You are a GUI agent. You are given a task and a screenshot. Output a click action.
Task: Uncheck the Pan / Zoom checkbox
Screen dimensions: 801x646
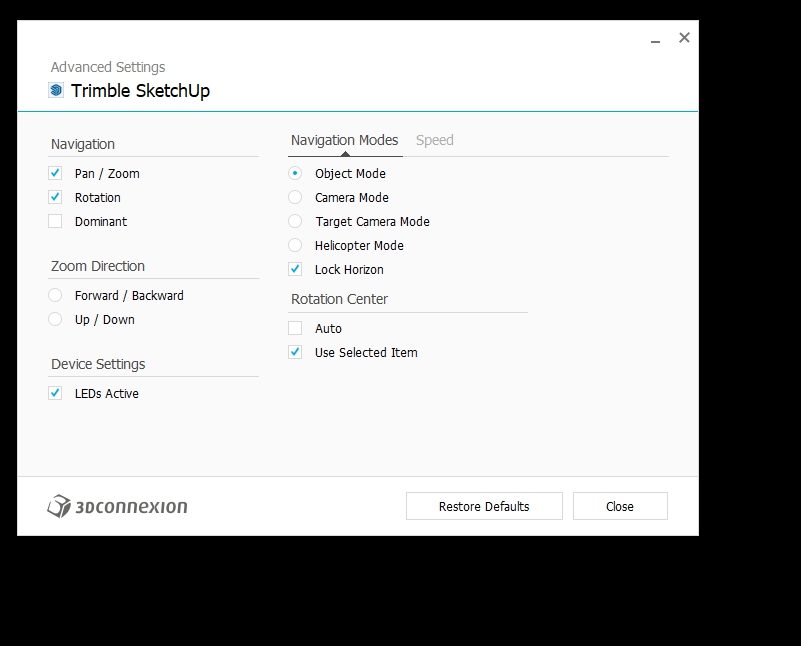[55, 173]
